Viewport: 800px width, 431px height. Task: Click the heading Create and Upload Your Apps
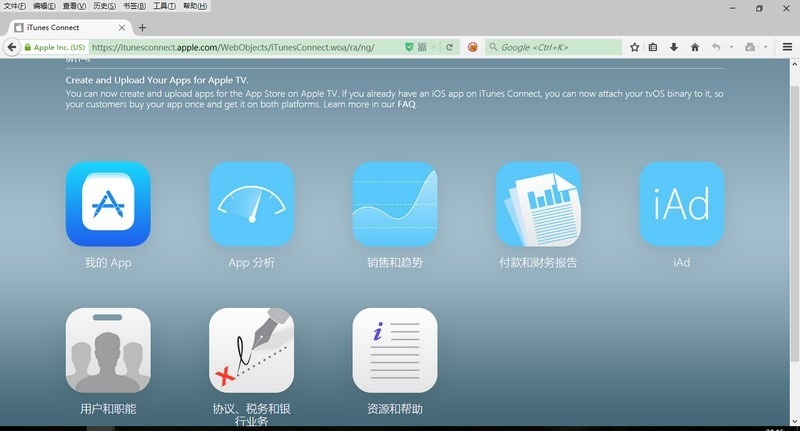[157, 80]
